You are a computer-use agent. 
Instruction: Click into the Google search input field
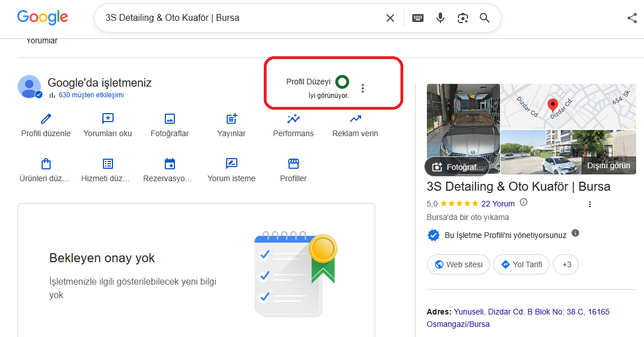242,18
